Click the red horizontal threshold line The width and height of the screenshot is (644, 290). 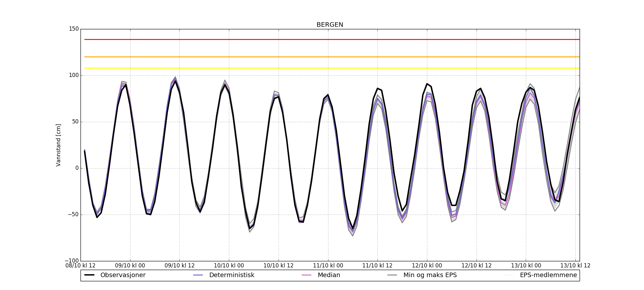point(332,40)
